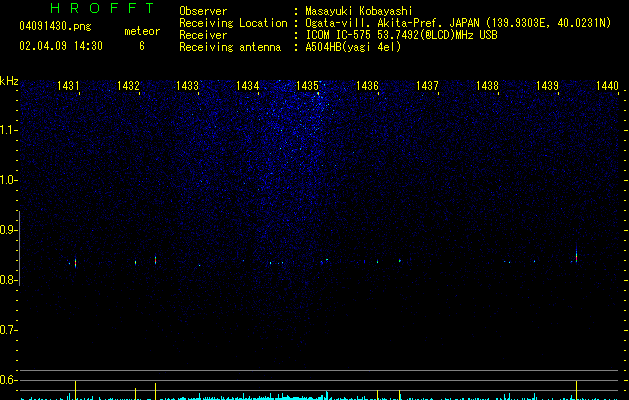Viewport: 629px width, 400px height.
Task: Click the meteor echo at 1432:30
Action: [155, 260]
